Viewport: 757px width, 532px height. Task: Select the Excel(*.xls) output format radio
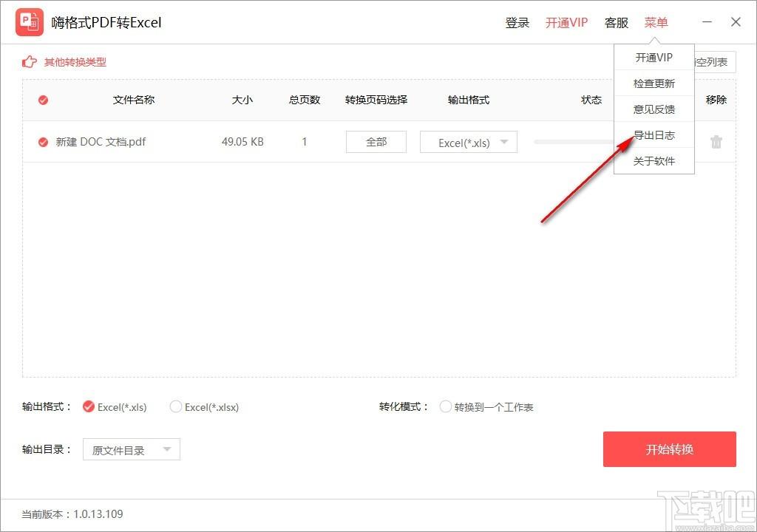click(89, 406)
